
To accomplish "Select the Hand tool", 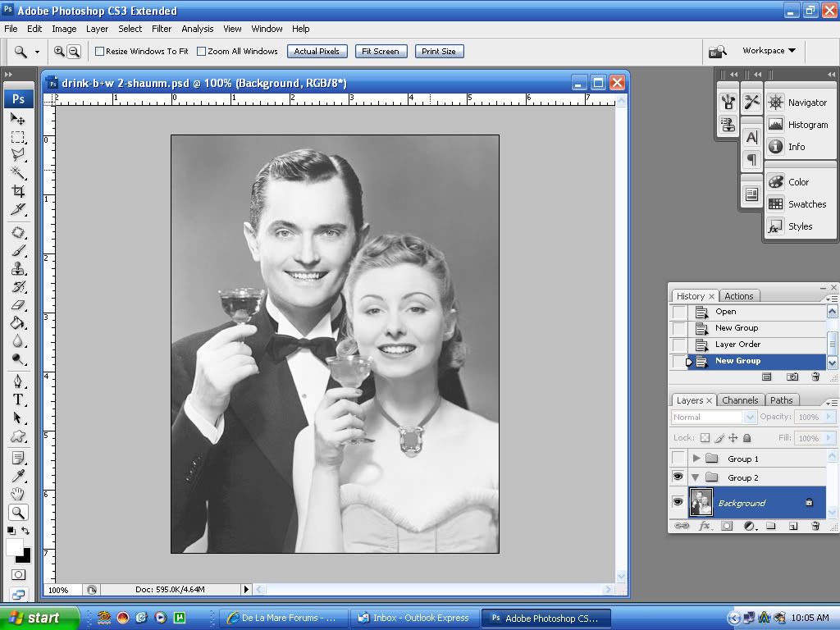I will coord(18,494).
